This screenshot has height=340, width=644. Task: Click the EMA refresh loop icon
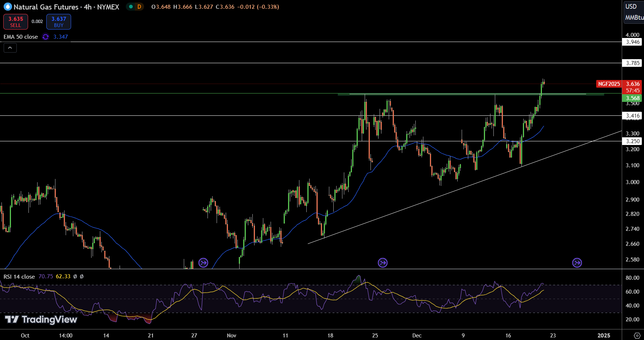coord(46,37)
